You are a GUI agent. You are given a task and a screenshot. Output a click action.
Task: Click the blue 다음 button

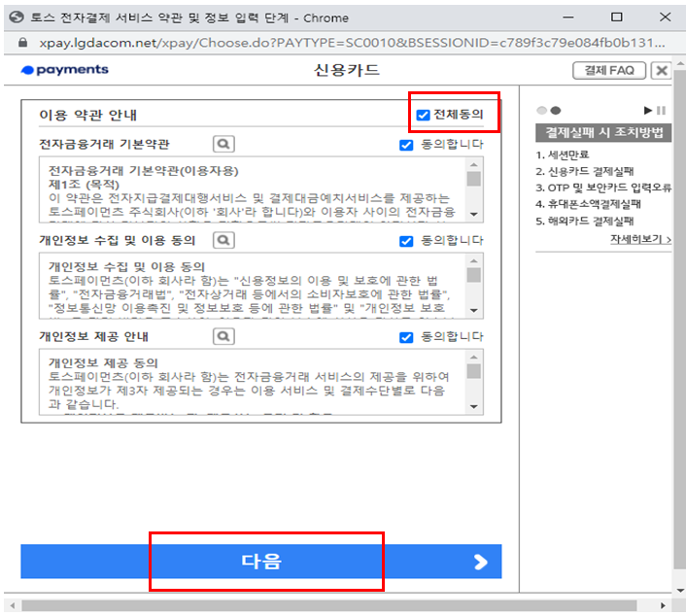pos(261,562)
